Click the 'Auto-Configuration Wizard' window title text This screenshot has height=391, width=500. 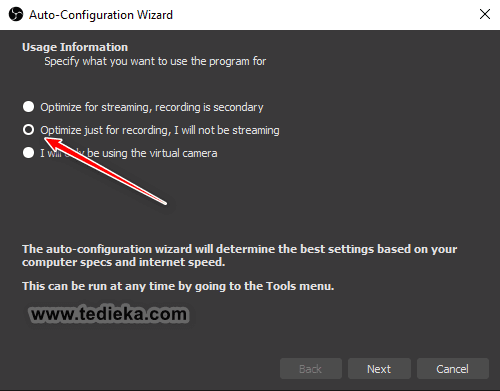(x=101, y=15)
